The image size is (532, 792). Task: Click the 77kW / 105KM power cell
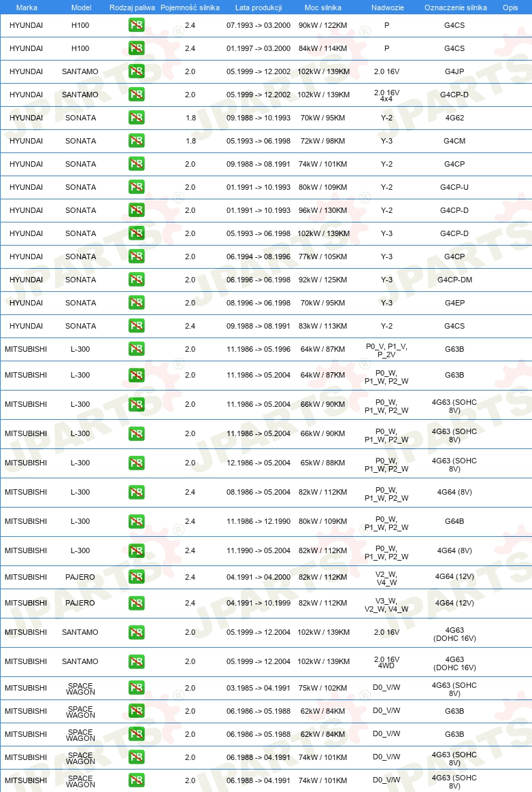(323, 257)
